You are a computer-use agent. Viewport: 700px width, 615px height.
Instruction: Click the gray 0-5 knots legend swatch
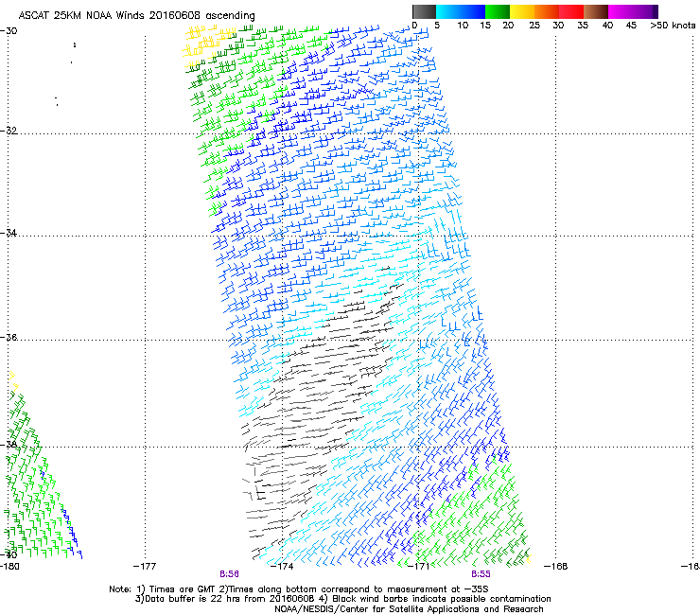click(x=424, y=11)
